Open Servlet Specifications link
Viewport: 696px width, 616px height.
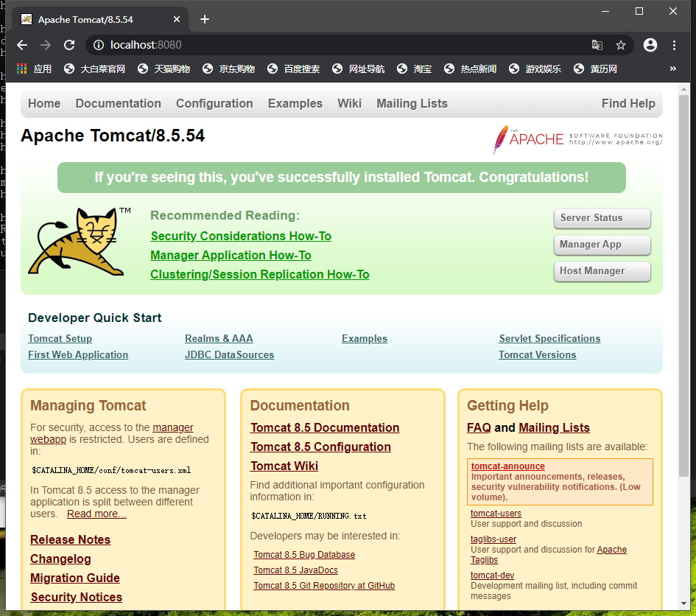click(x=549, y=338)
